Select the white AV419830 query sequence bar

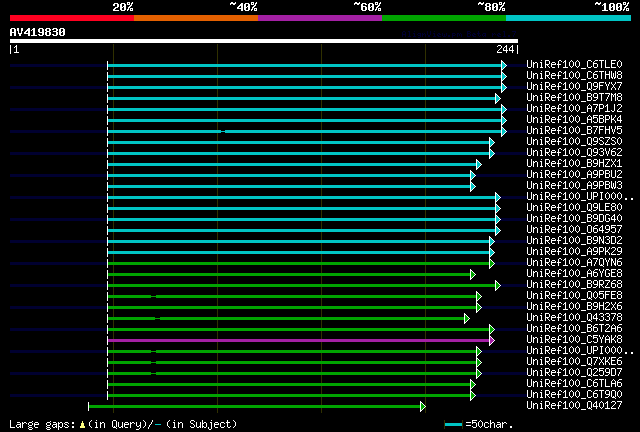[x=264, y=41]
